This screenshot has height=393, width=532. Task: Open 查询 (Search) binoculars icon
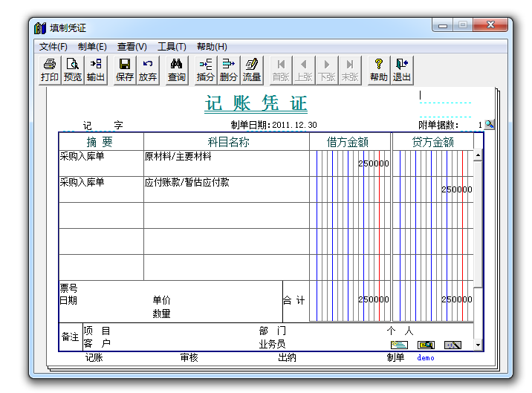(177, 69)
